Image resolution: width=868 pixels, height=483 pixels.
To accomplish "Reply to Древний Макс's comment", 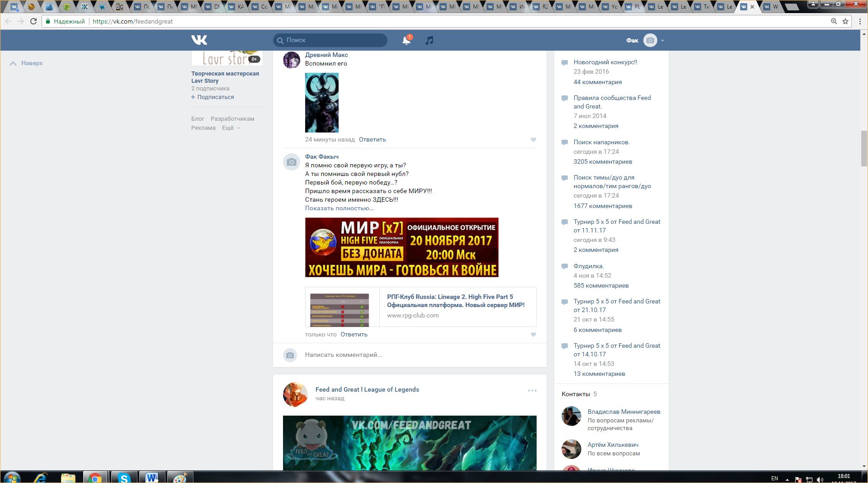I will 372,140.
